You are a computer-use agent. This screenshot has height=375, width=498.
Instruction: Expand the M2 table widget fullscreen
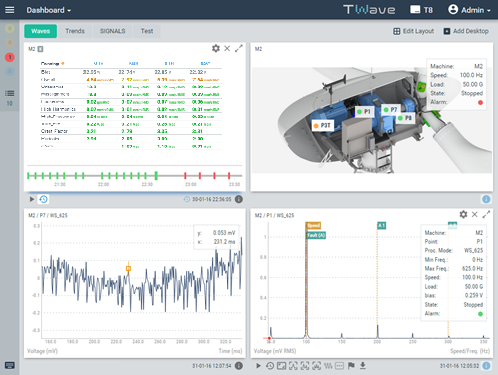pos(239,48)
